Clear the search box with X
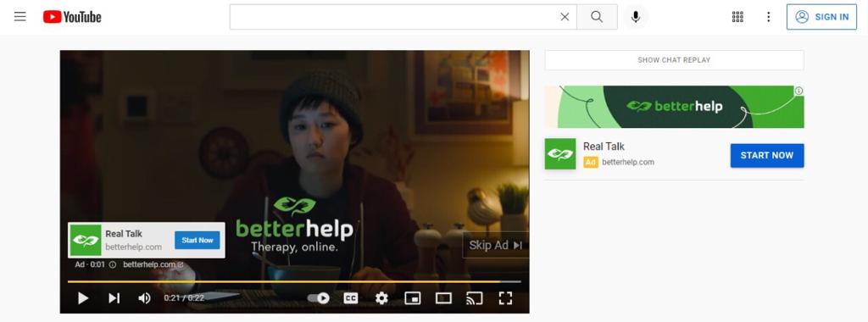 click(565, 17)
